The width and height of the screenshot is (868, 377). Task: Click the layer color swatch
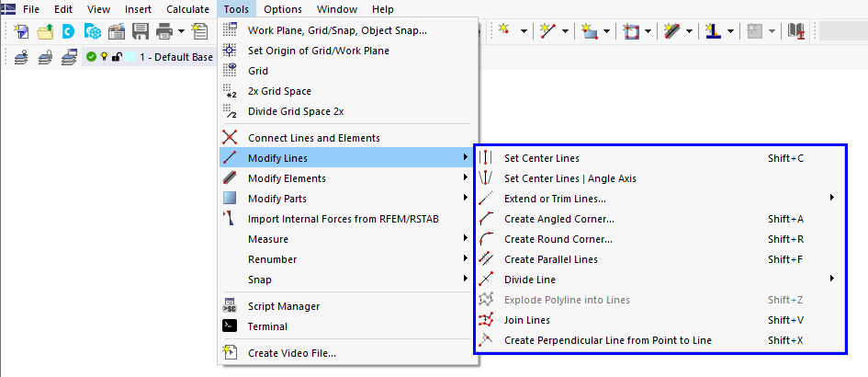coord(130,56)
